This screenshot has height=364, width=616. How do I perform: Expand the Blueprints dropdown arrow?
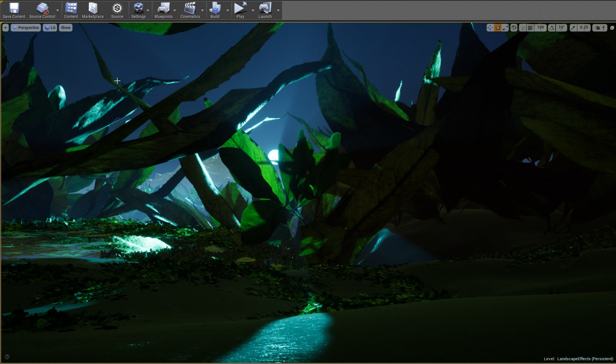pos(175,11)
